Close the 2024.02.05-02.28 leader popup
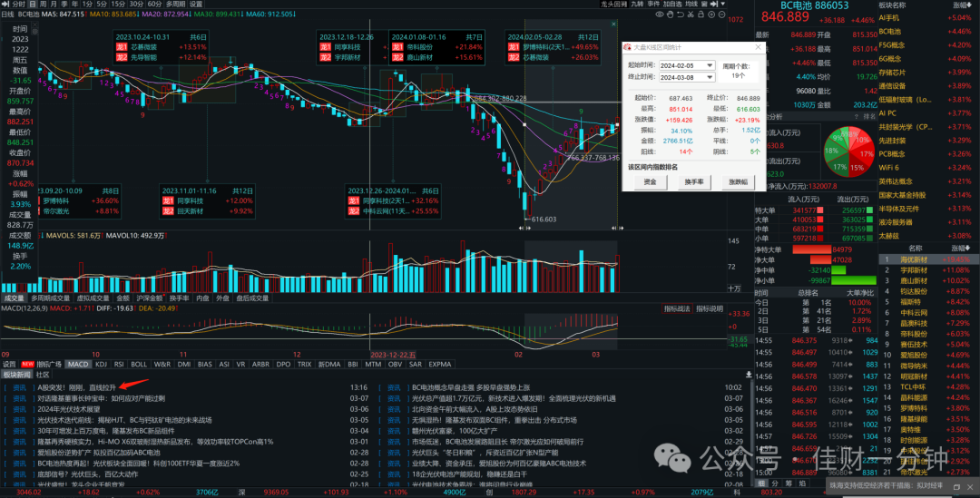The image size is (980, 498). coord(613,24)
